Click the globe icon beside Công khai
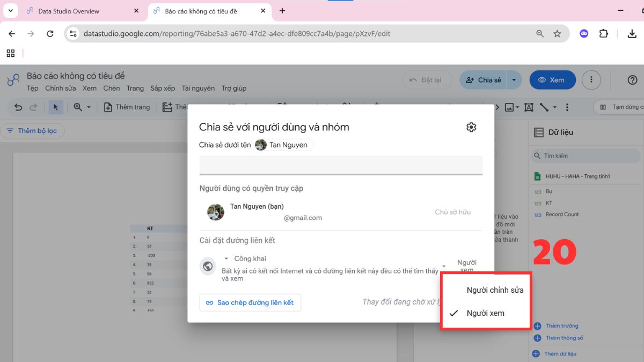 tap(208, 266)
